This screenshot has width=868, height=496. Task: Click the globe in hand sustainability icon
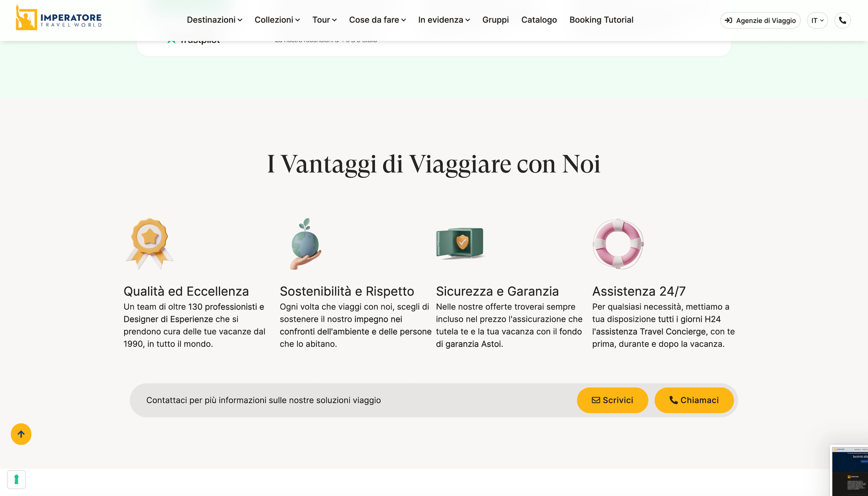pyautogui.click(x=306, y=244)
